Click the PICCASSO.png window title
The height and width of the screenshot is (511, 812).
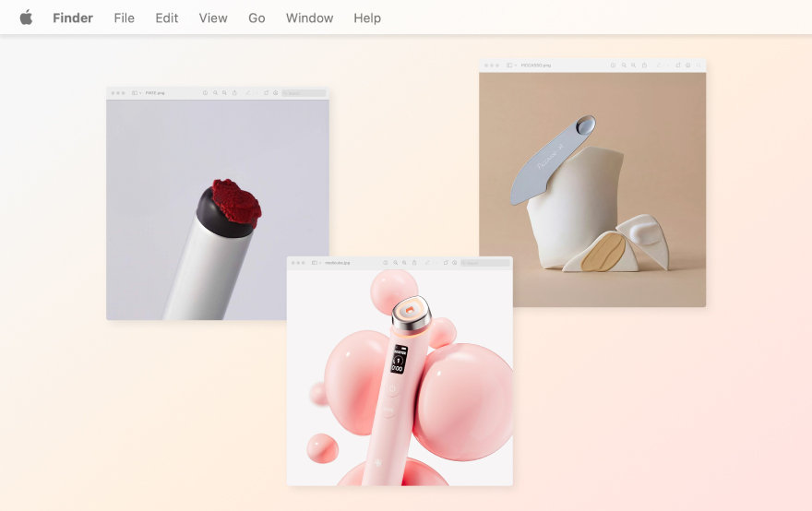point(536,65)
